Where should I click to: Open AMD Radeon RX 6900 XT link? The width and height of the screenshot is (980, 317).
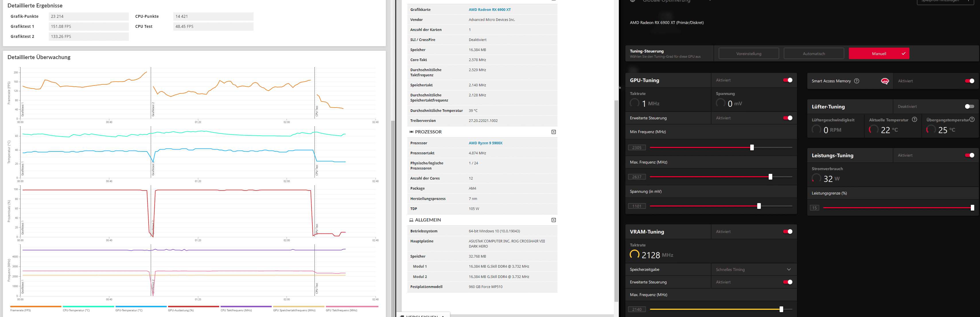pyautogui.click(x=490, y=9)
